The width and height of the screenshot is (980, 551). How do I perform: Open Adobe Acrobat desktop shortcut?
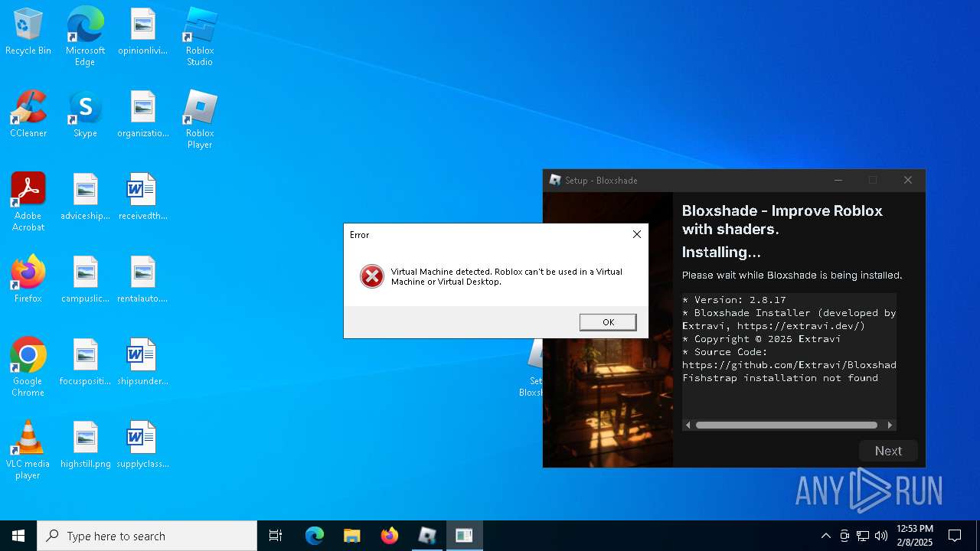tap(28, 202)
